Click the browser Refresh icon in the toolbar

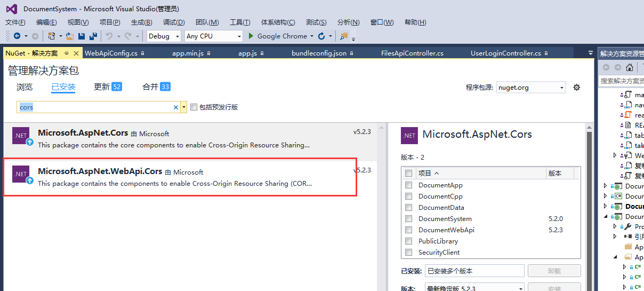pos(321,36)
